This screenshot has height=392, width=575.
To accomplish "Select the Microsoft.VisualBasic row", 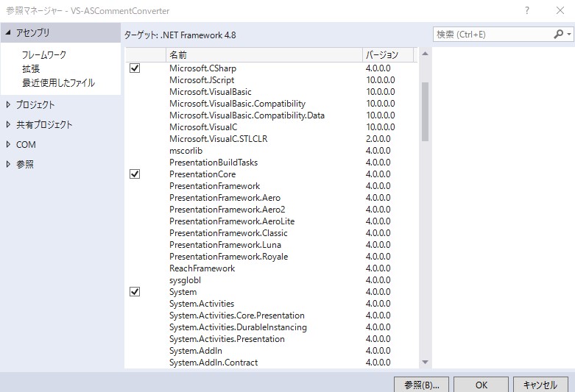I will pyautogui.click(x=272, y=92).
